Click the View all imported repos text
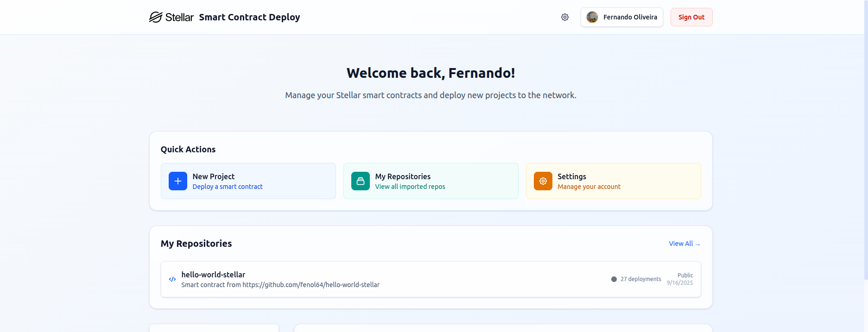The image size is (868, 332). (x=410, y=187)
